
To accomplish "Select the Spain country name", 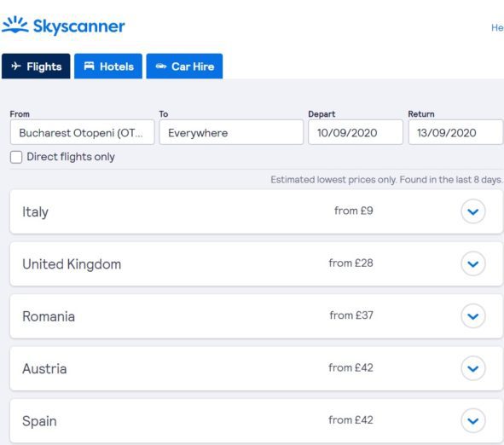I will [x=39, y=421].
